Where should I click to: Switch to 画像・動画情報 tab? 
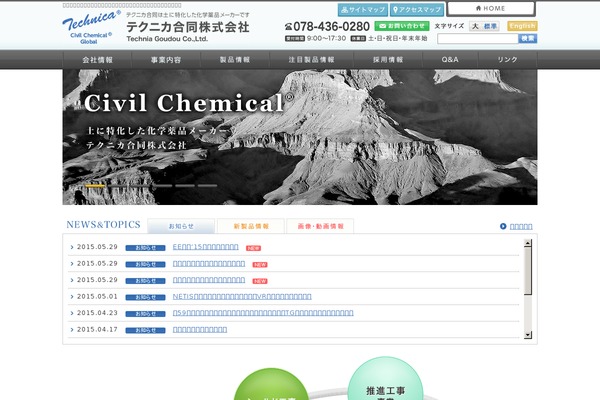pyautogui.click(x=320, y=226)
